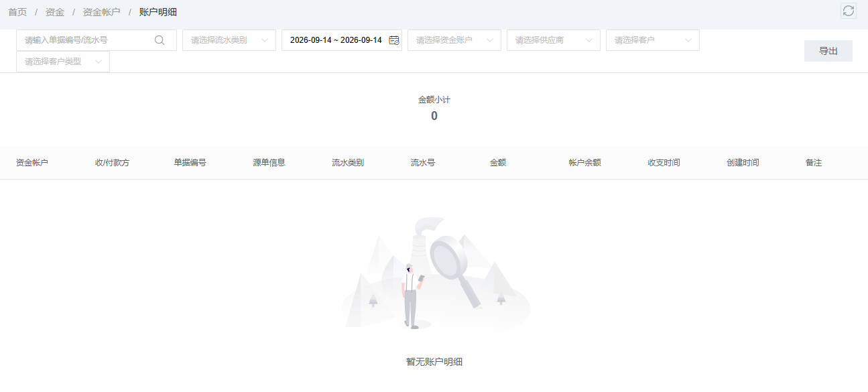This screenshot has height=392, width=868.
Task: Click the 创建时间 column header
Action: (x=743, y=163)
